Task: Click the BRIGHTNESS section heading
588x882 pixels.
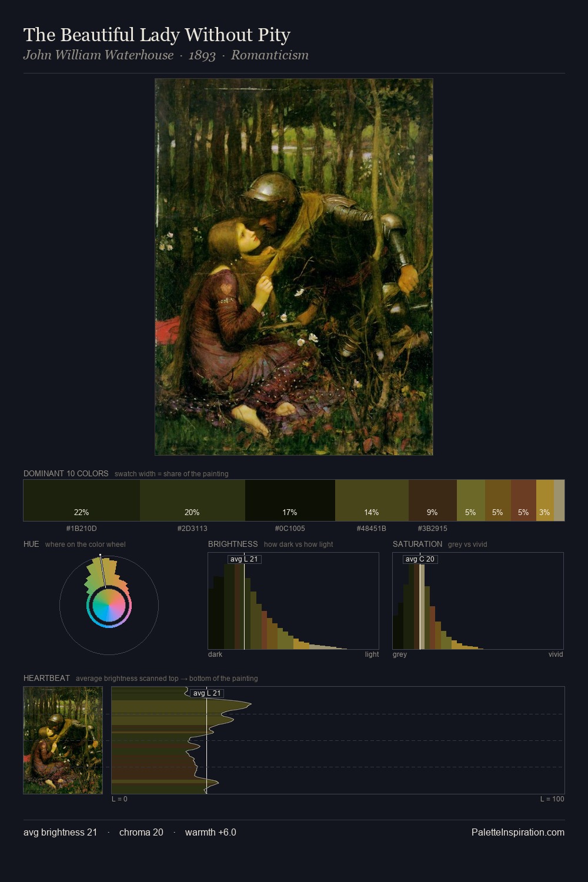Action: pyautogui.click(x=233, y=544)
